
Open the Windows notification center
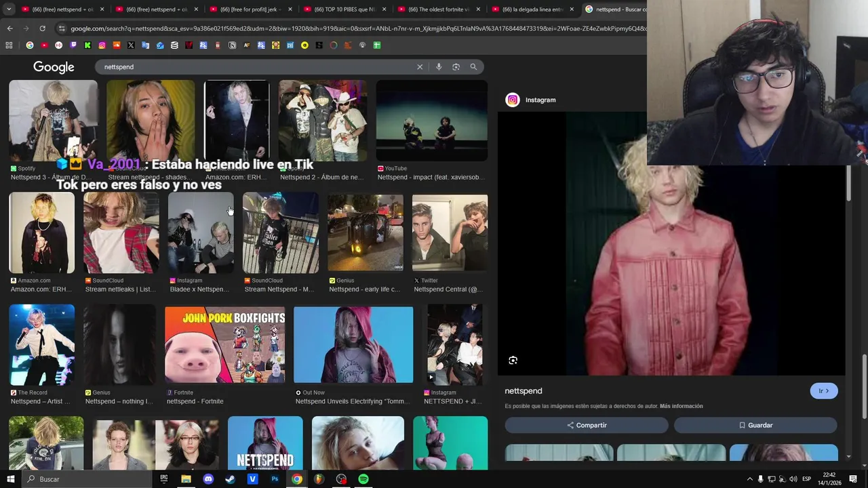click(x=853, y=479)
